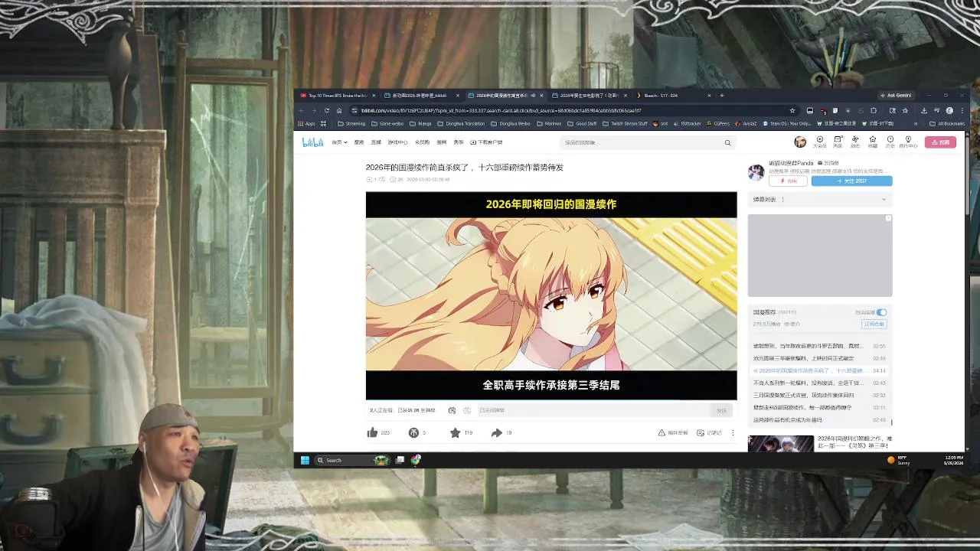Select 番剧 in bilibili nav
The image size is (980, 551).
click(x=359, y=142)
